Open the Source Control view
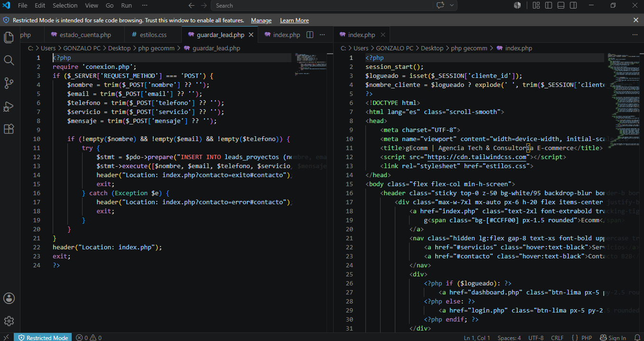 [9, 83]
